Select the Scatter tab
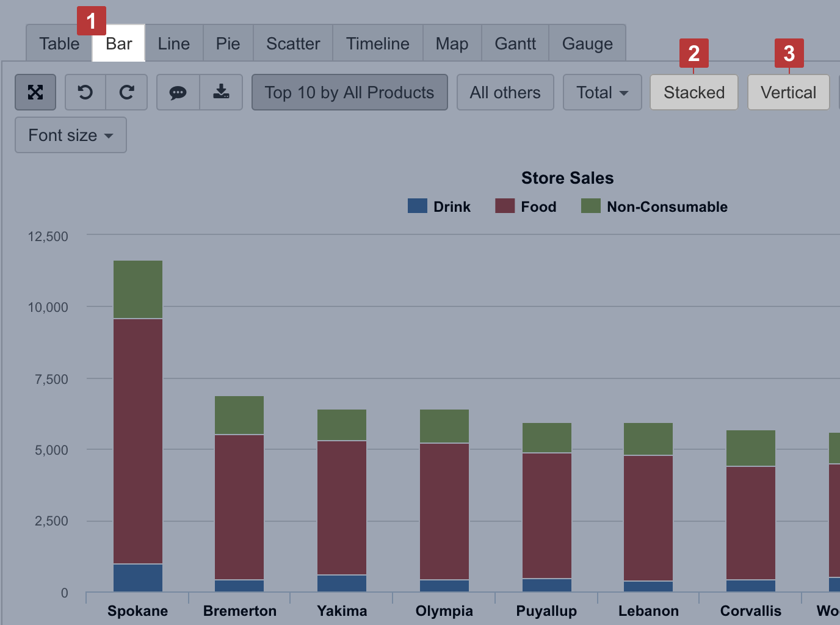 pos(292,43)
